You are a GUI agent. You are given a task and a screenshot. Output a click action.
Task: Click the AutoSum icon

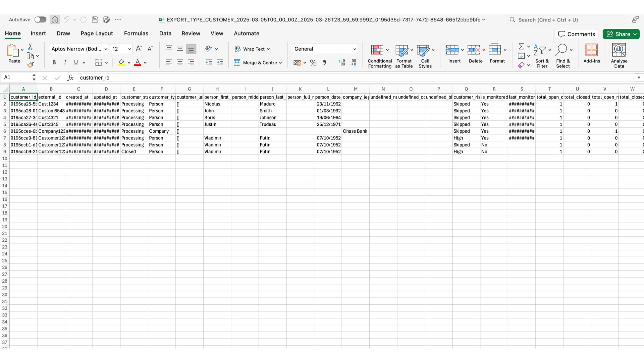522,46
